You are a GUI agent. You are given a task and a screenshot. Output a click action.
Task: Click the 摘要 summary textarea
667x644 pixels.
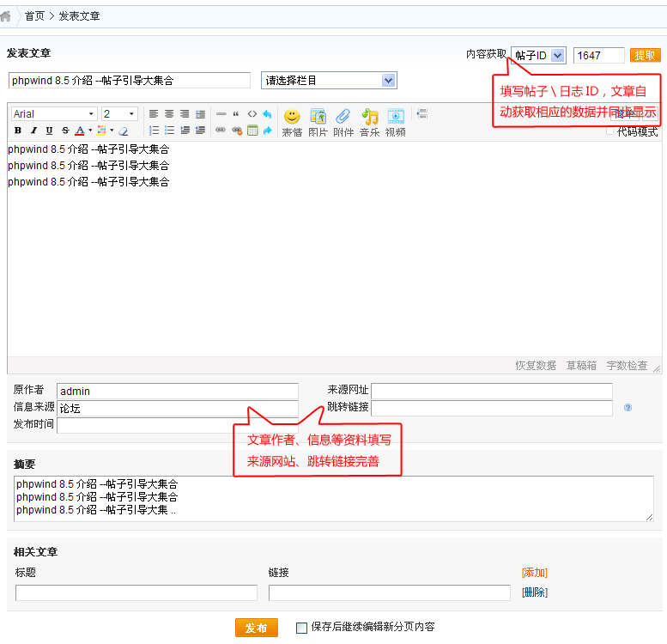(333, 499)
